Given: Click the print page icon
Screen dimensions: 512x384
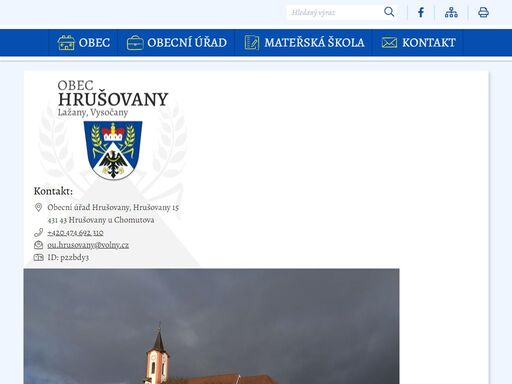Looking at the screenshot, I should click(483, 13).
